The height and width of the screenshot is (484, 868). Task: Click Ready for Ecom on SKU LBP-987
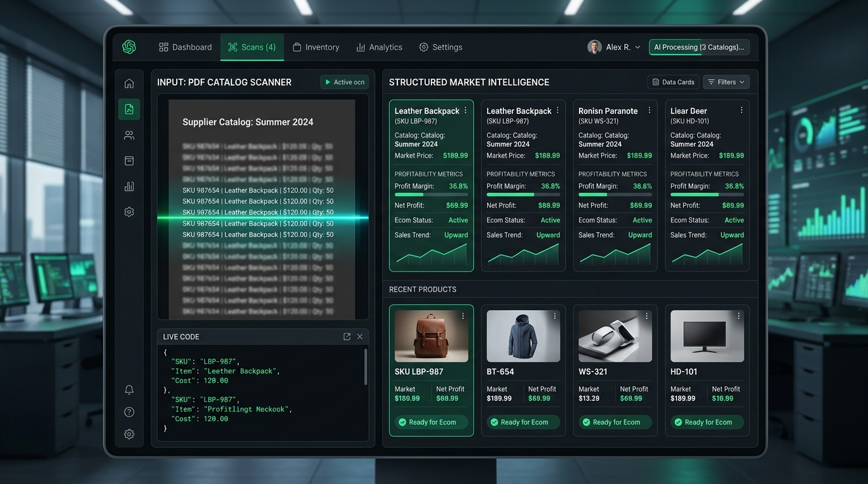pyautogui.click(x=431, y=422)
